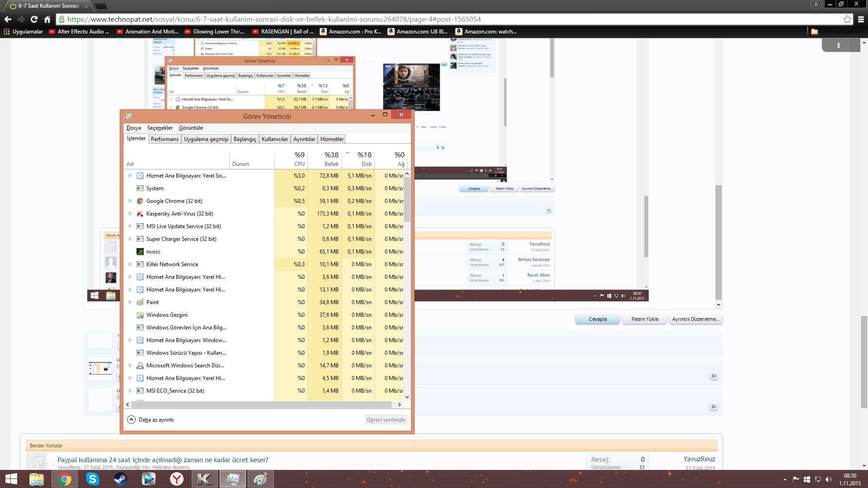Open Kaspersky taskbar icon

(x=205, y=479)
